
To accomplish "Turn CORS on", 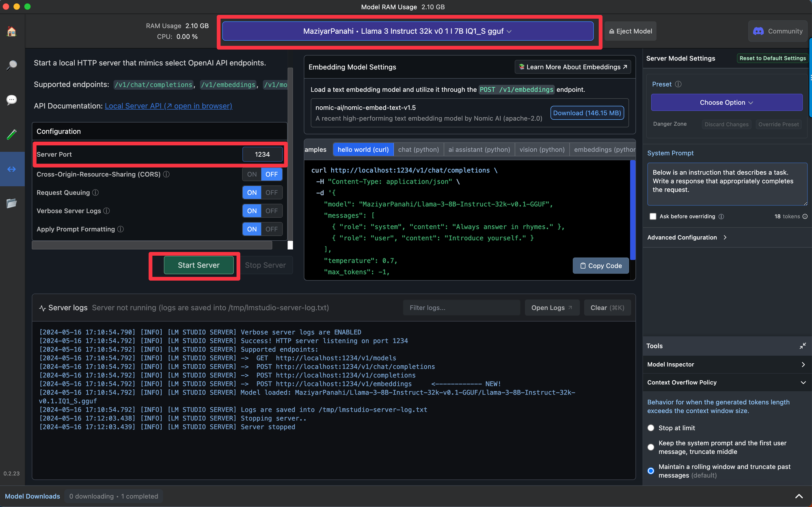I will [252, 174].
